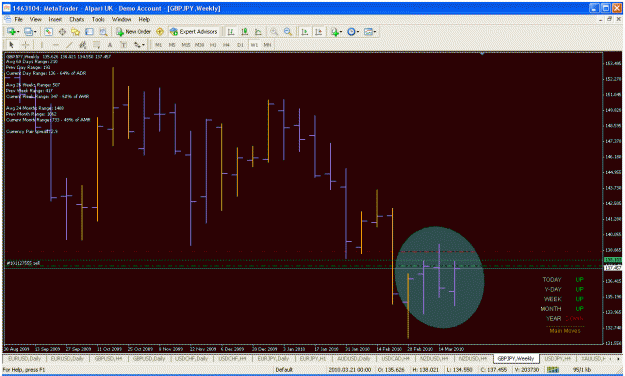Image resolution: width=625 pixels, height=376 pixels.
Task: Select the Fibonacci retracement tool
Action: pos(96,45)
